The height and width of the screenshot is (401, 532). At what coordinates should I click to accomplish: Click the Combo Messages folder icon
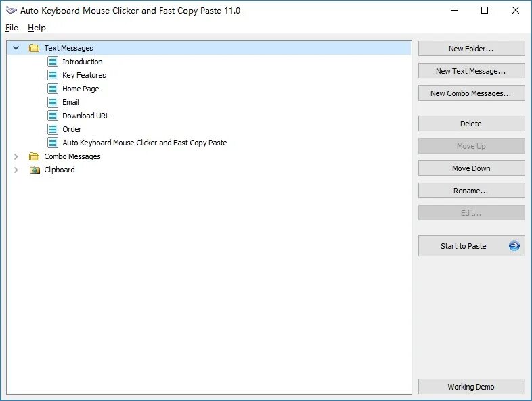(34, 156)
